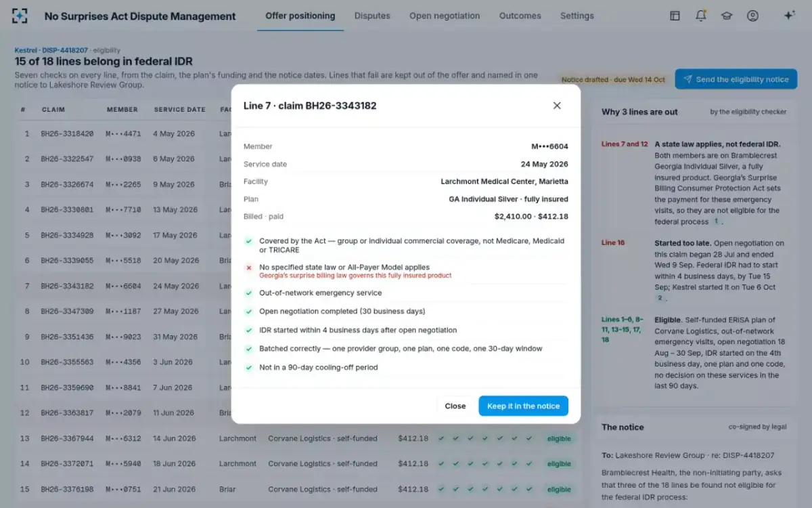Image resolution: width=812 pixels, height=508 pixels.
Task: Open footnote 1 after 'federal process'
Action: [716, 221]
